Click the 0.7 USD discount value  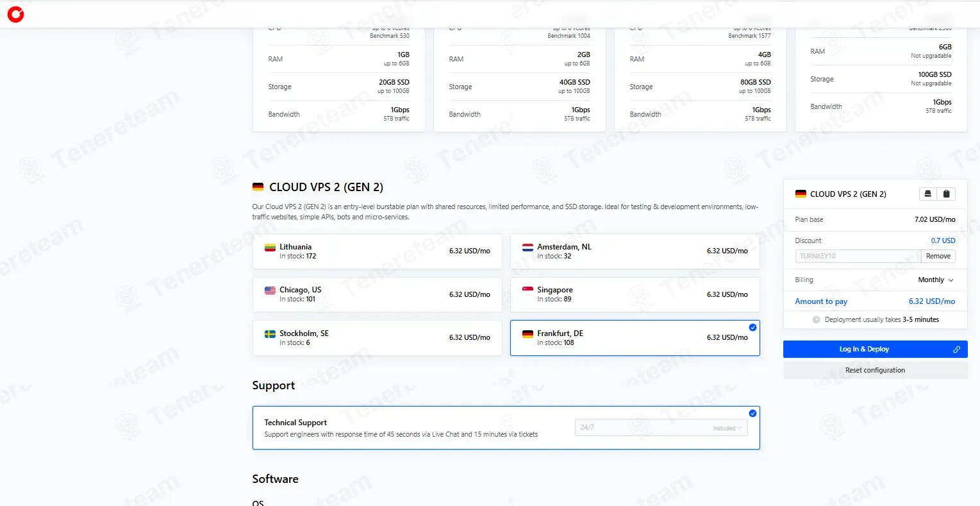coord(943,240)
